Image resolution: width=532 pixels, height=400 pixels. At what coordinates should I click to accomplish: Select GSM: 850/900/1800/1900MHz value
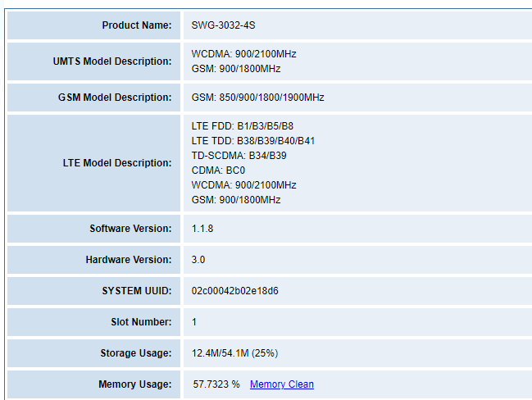257,98
